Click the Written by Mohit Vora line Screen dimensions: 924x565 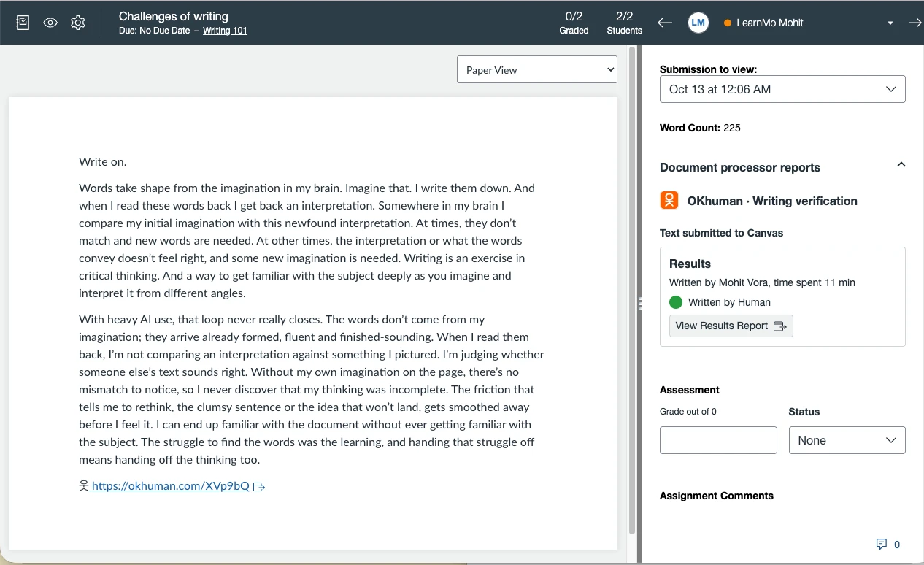762,282
